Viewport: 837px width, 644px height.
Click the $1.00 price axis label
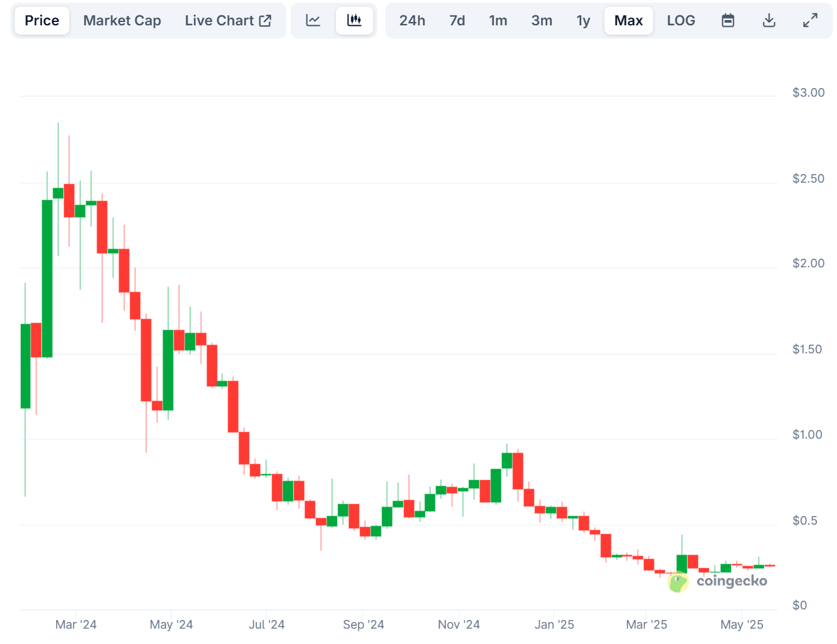coord(807,435)
